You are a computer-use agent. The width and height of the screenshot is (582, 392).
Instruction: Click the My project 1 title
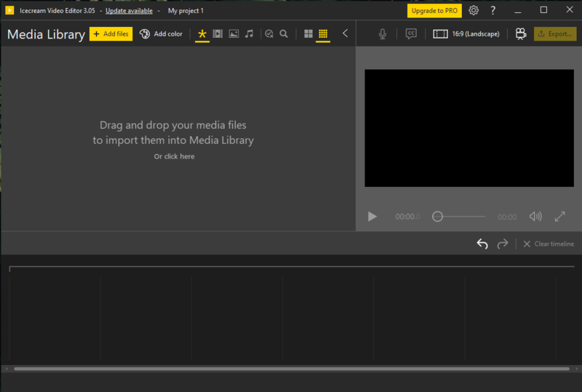(x=186, y=11)
